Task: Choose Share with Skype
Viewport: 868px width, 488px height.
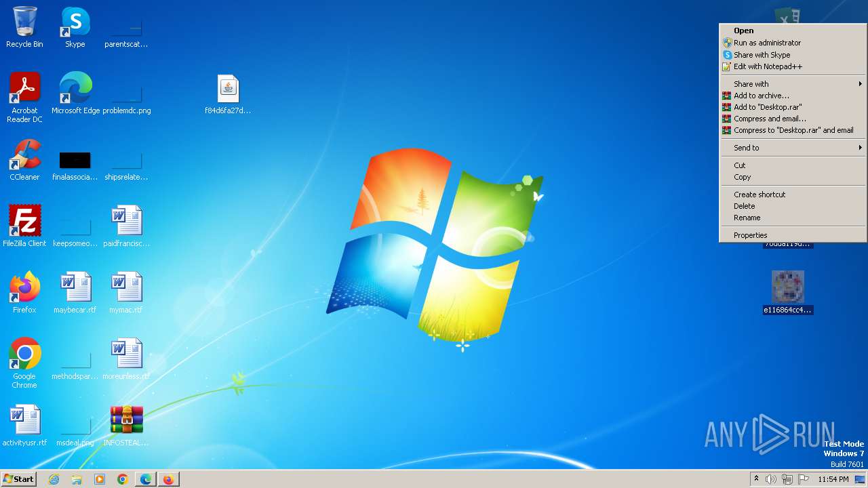Action: pyautogui.click(x=793, y=55)
